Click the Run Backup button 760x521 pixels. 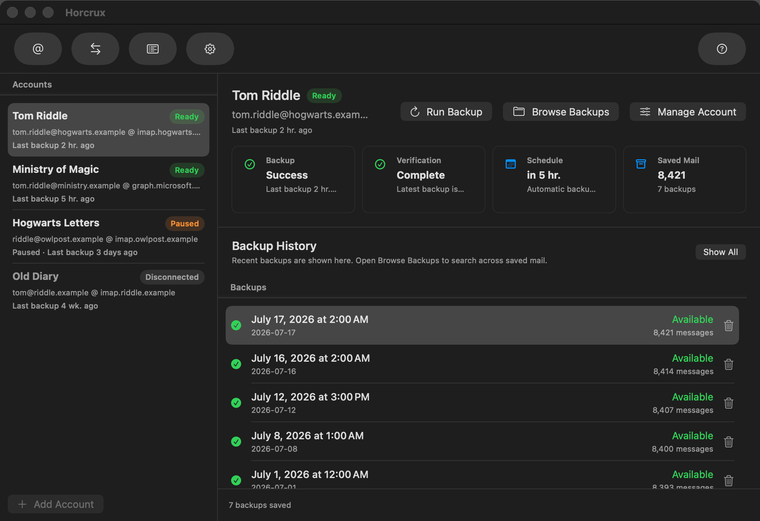[x=446, y=112]
